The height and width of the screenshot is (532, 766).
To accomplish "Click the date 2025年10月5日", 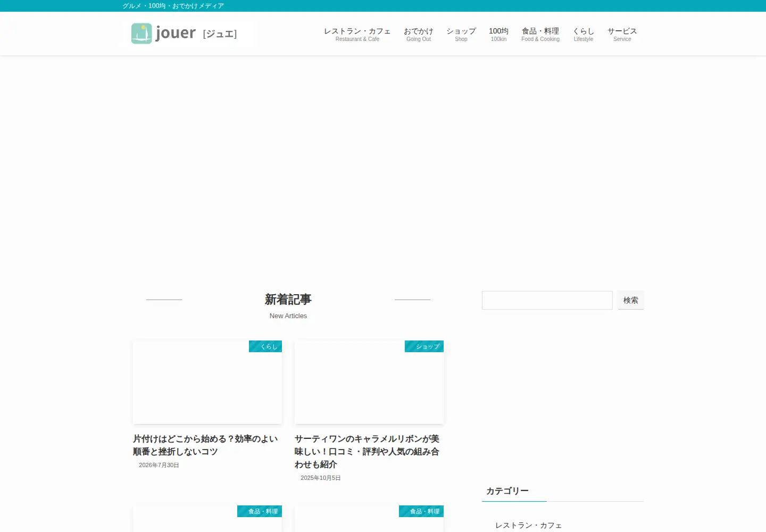I will point(321,478).
